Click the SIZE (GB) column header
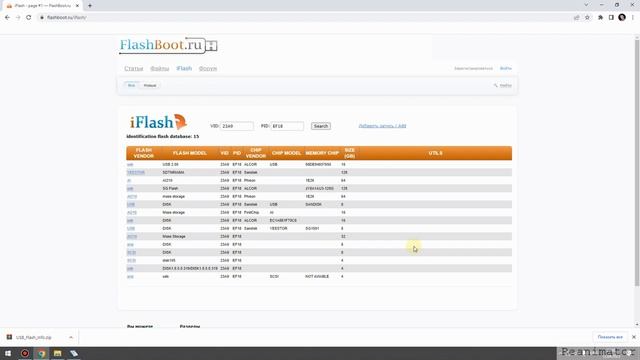 pyautogui.click(x=350, y=153)
